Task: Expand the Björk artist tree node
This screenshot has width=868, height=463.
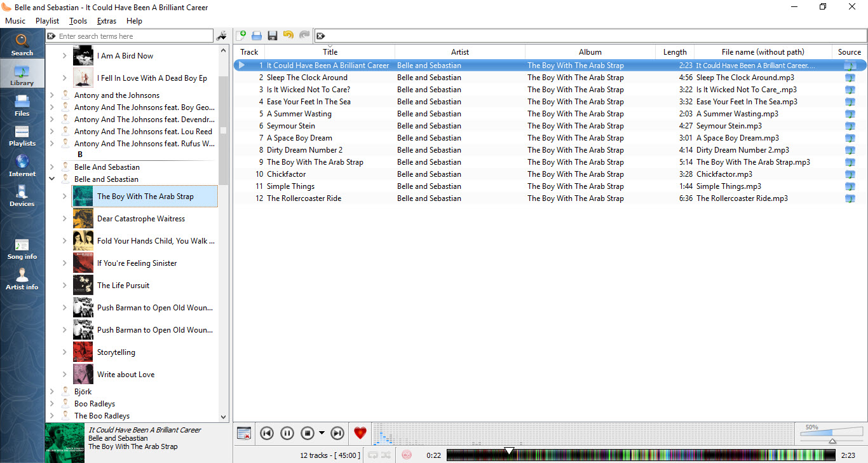Action: click(52, 392)
